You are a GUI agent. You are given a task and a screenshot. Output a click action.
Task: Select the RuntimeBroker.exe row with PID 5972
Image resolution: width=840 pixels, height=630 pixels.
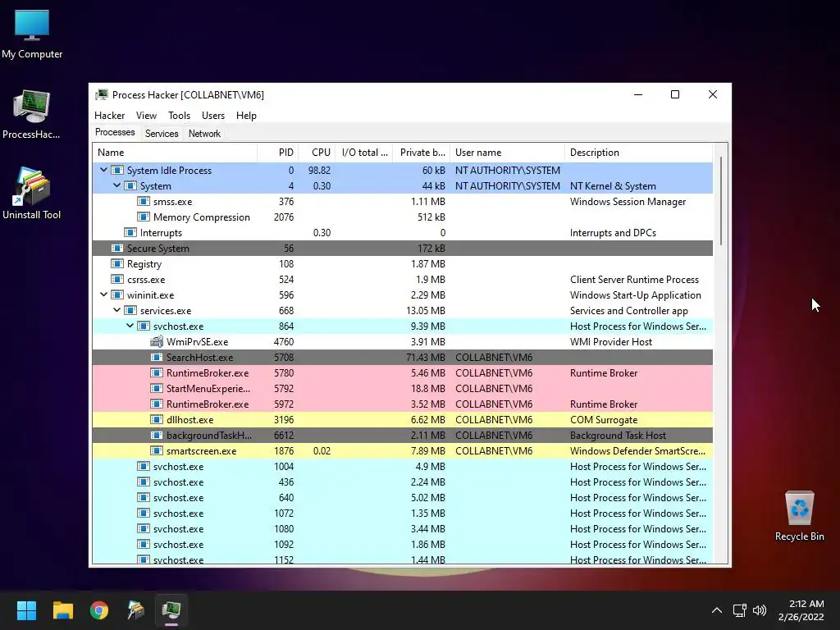click(x=402, y=404)
